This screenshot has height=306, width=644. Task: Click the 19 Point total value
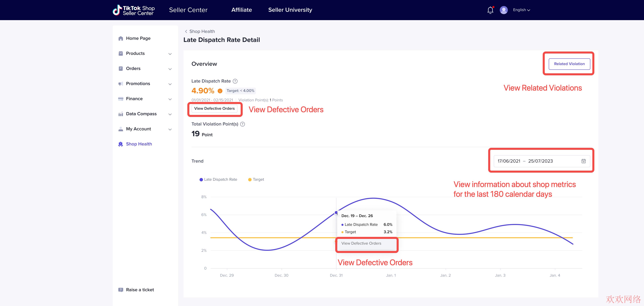[x=202, y=134]
